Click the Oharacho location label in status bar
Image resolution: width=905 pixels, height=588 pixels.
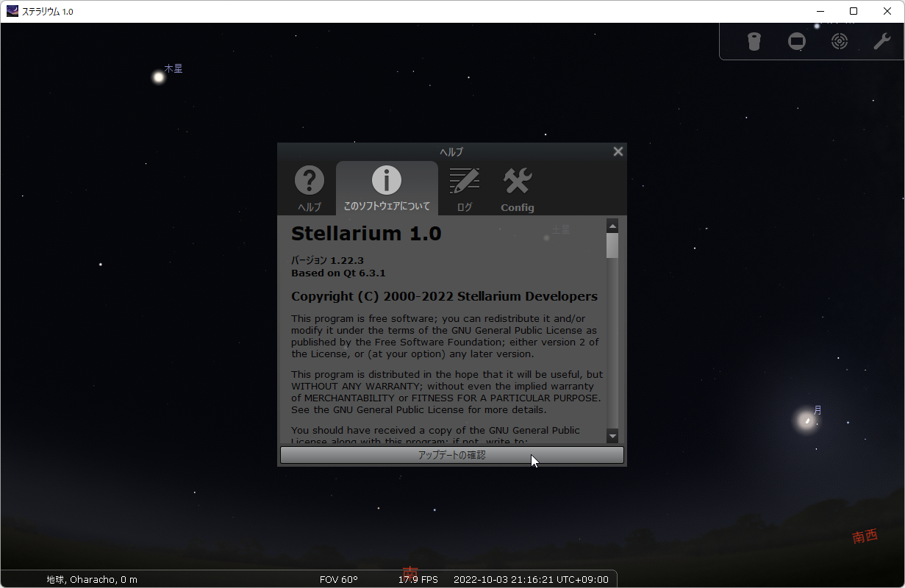point(93,579)
